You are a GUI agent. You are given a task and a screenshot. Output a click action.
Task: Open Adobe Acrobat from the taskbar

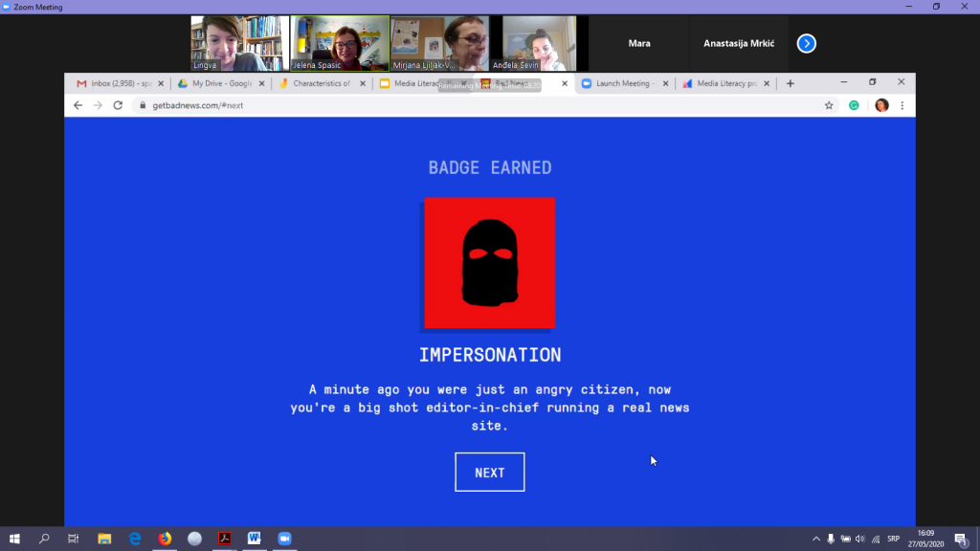click(x=224, y=539)
